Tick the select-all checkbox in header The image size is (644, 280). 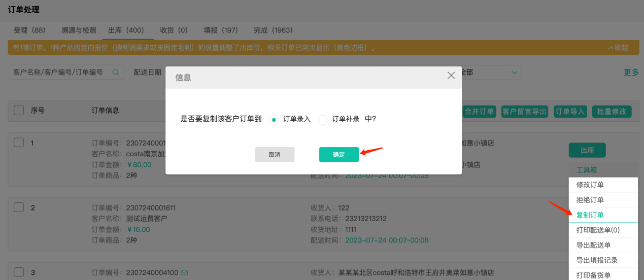coord(19,110)
